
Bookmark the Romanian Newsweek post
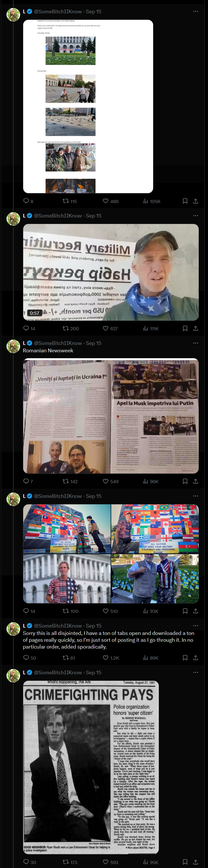(x=185, y=481)
